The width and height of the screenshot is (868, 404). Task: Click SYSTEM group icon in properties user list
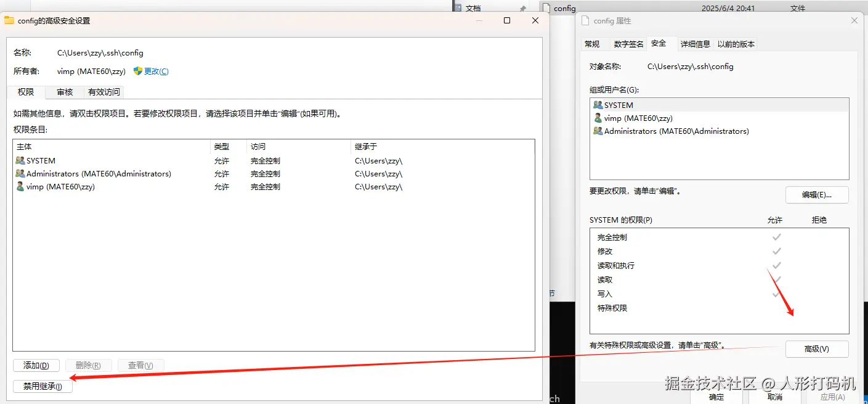click(598, 105)
